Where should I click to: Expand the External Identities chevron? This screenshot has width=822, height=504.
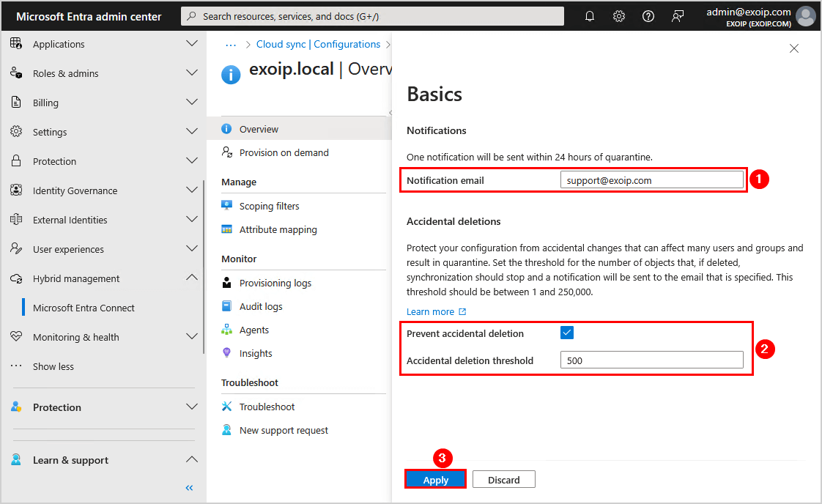(x=192, y=219)
